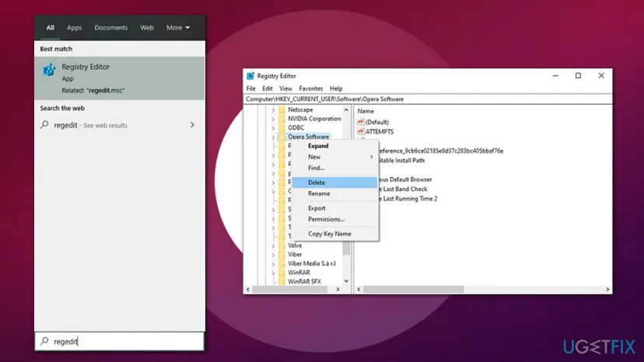Screen dimensions: 644x362
Task: Open Registry Editor app icon in search results
Action: coord(49,70)
